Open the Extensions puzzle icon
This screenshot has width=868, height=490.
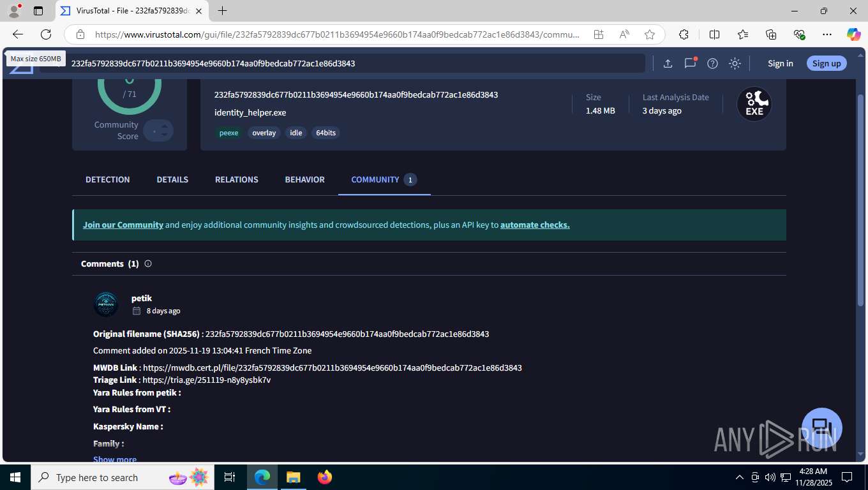tap(684, 34)
